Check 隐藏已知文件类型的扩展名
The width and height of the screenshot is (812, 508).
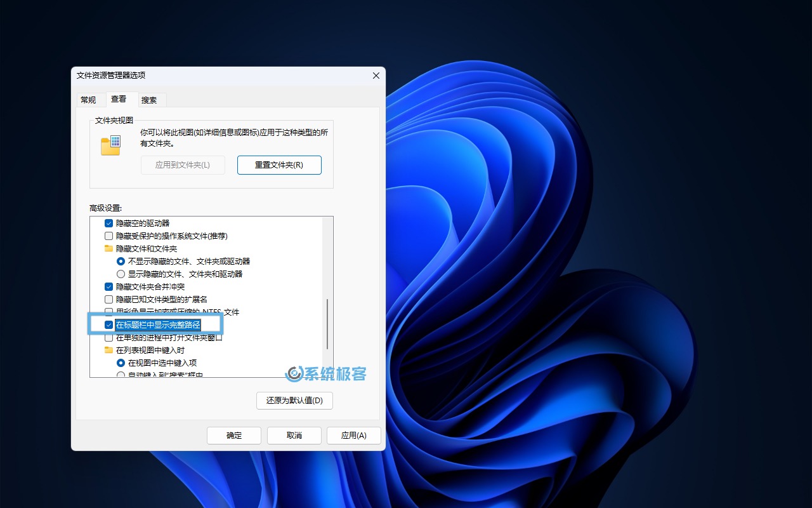click(x=108, y=299)
